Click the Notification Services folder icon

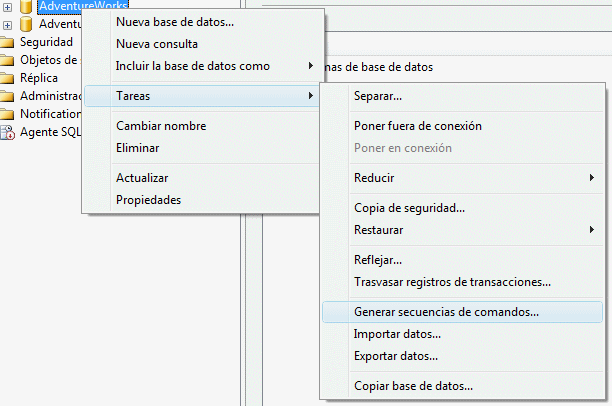point(7,114)
